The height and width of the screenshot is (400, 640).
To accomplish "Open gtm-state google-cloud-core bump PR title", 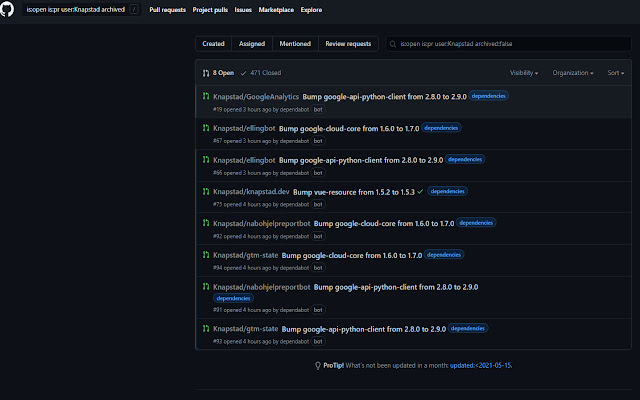I will pos(352,256).
